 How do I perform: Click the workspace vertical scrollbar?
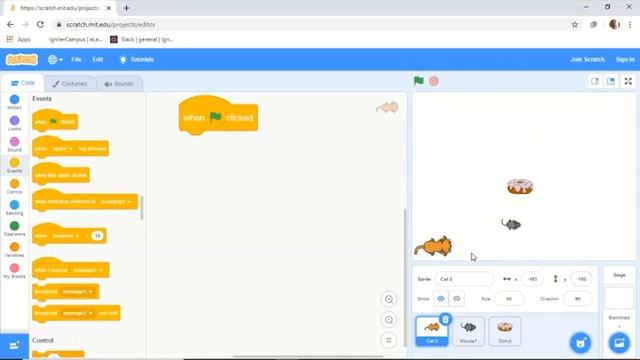click(405, 278)
